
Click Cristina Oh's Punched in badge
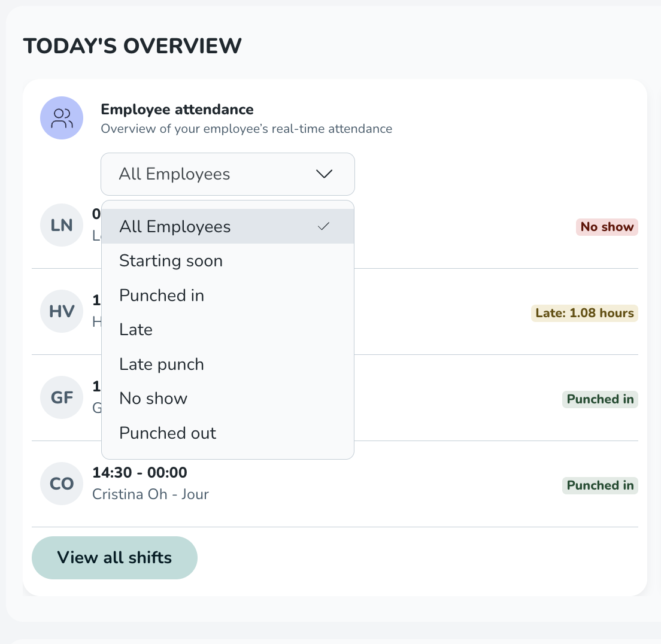(600, 485)
